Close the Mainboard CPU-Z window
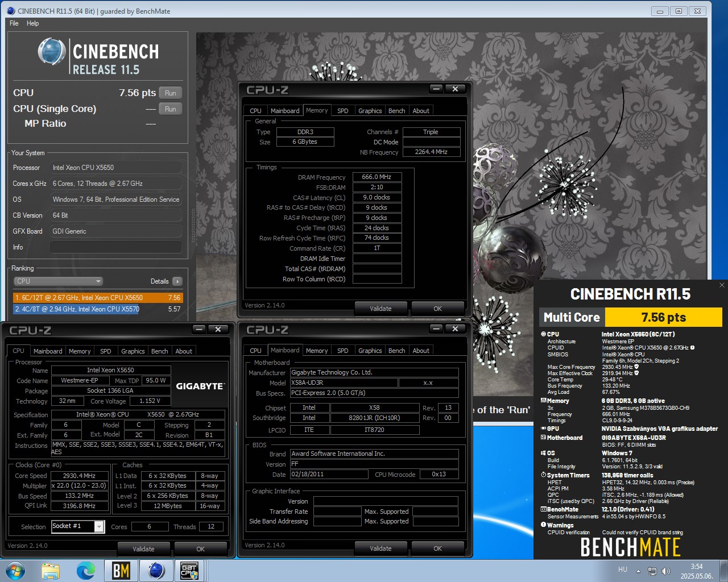The width and height of the screenshot is (728, 582). tap(455, 329)
